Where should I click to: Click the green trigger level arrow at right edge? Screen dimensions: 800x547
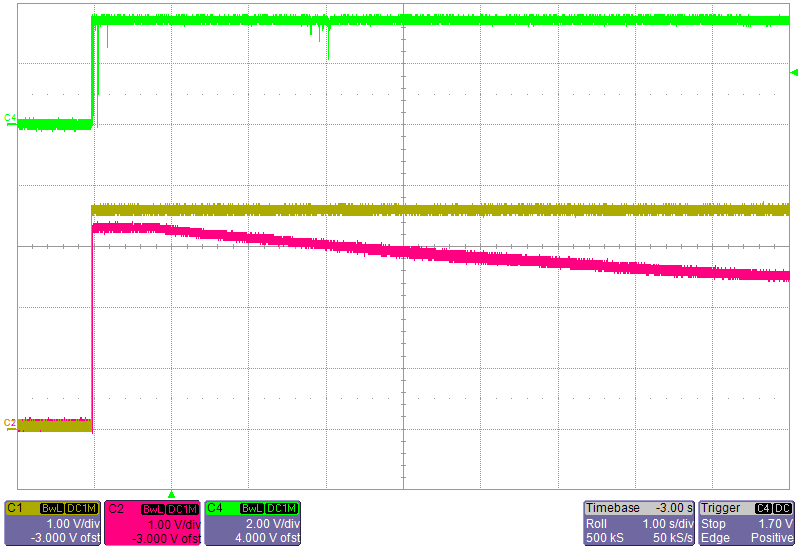(x=794, y=73)
